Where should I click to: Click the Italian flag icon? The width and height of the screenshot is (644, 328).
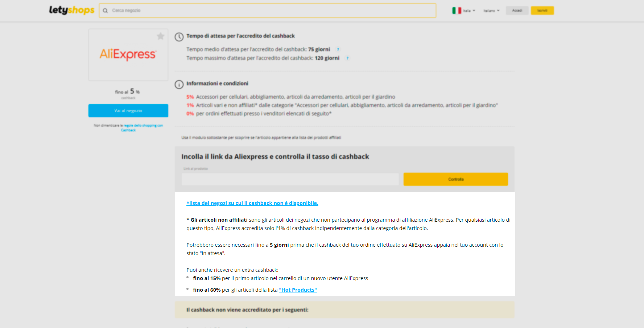click(x=457, y=11)
